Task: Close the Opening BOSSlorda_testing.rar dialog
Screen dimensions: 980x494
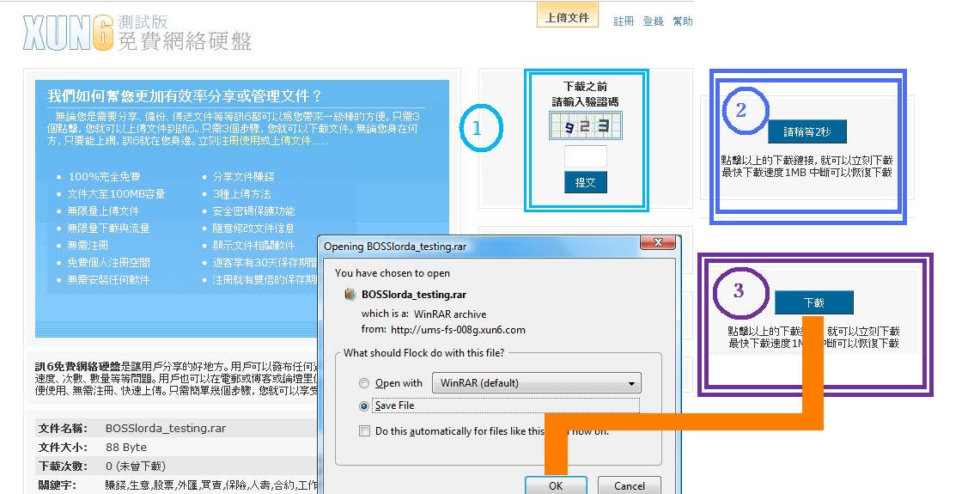Action: [x=658, y=242]
